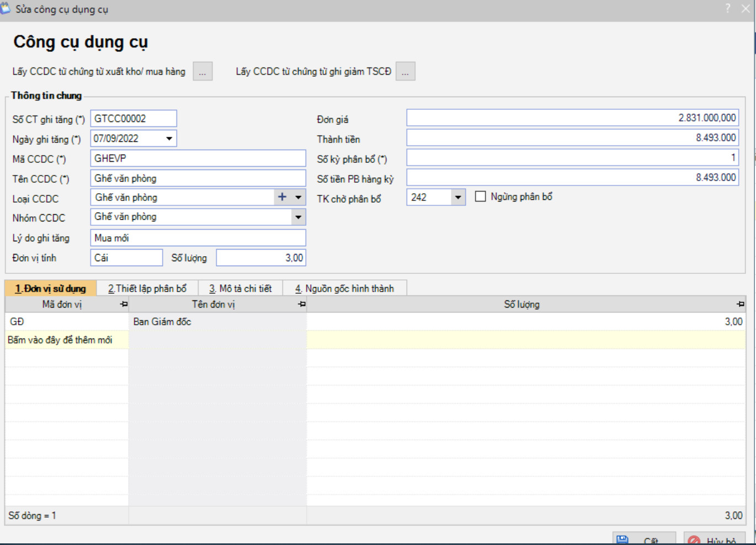
Task: Browse CCDC from xuất kho/mua hàng voucher
Action: (203, 71)
